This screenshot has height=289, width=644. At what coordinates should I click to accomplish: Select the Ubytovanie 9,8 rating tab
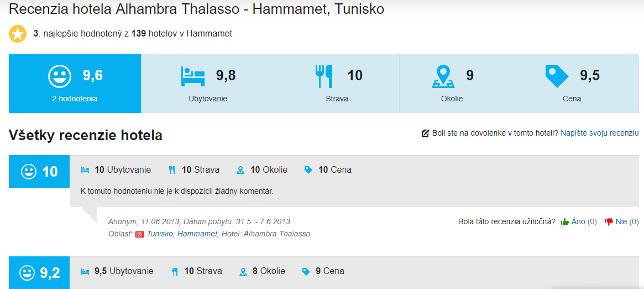pyautogui.click(x=208, y=84)
